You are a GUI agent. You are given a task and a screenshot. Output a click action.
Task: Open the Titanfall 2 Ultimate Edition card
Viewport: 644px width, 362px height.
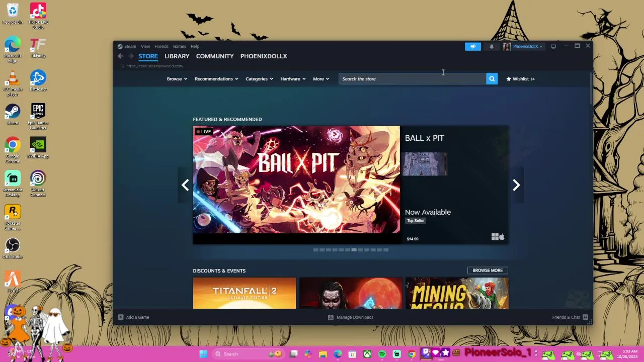[x=245, y=293]
